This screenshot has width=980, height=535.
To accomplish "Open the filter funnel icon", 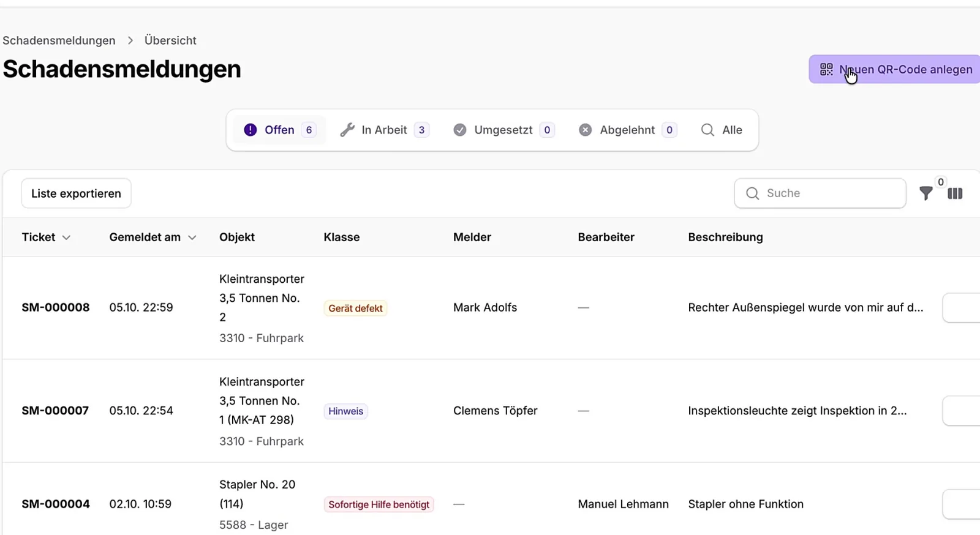I will pos(926,193).
